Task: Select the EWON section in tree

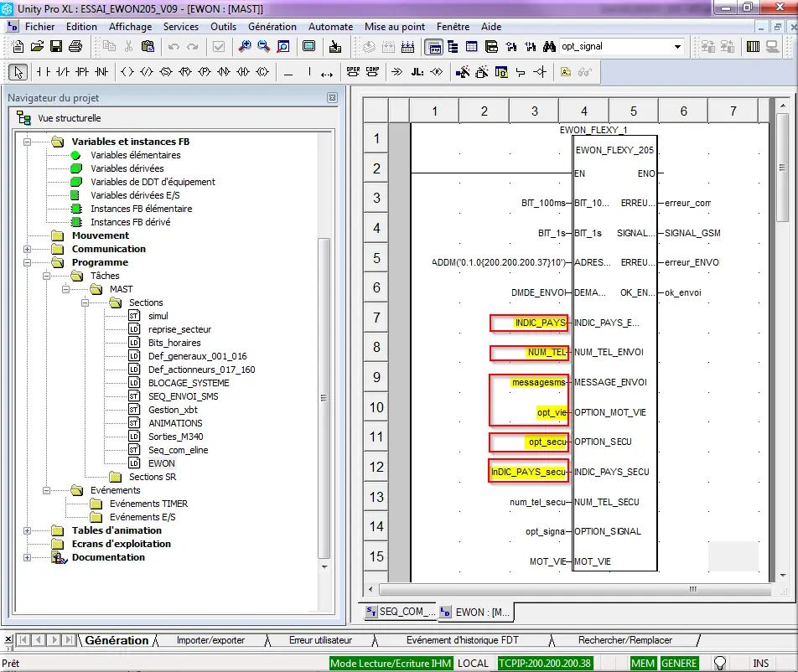Action: pos(161,463)
